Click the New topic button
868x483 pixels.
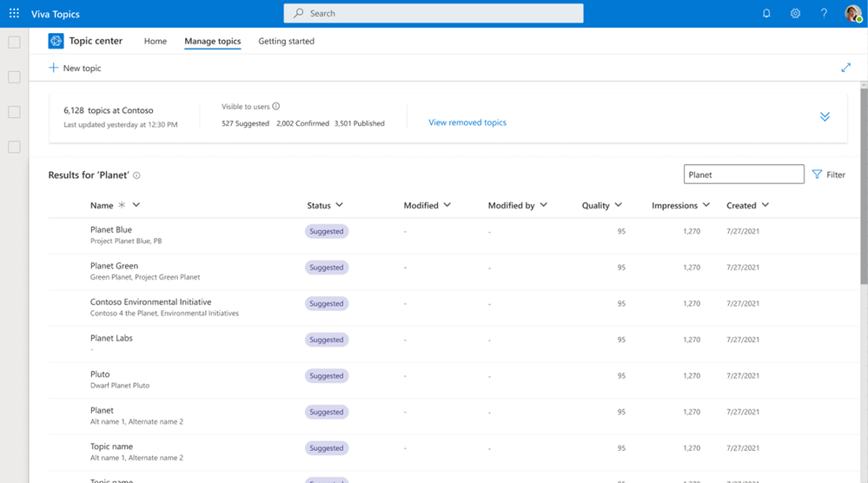(76, 68)
